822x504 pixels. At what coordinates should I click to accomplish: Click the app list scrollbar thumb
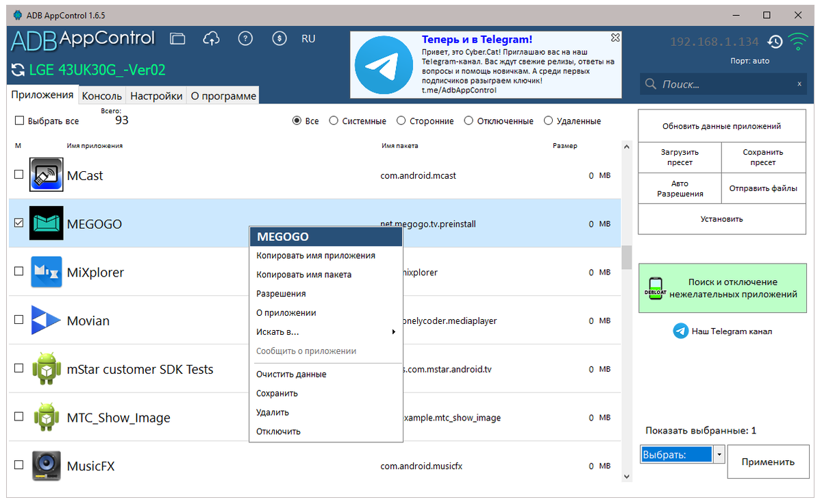[626, 257]
